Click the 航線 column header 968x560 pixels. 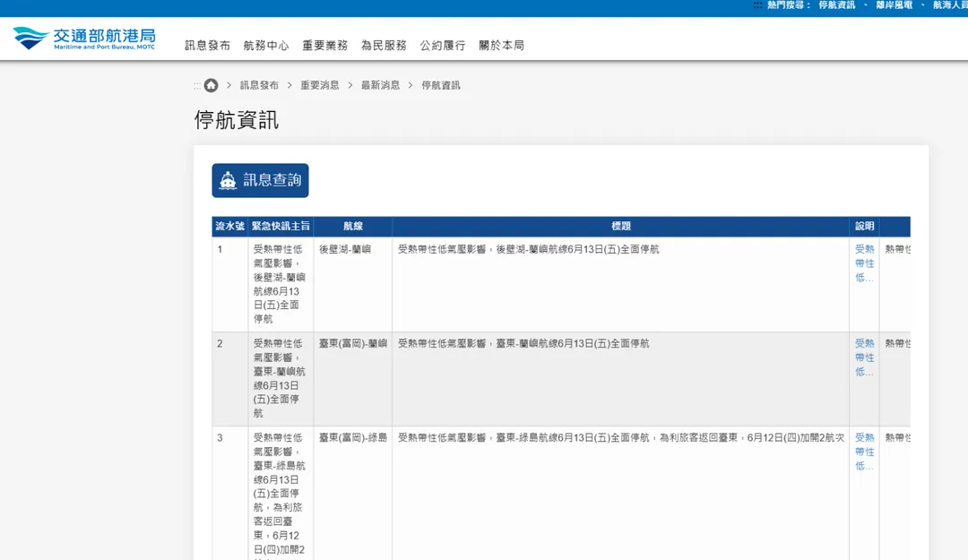pyautogui.click(x=352, y=226)
